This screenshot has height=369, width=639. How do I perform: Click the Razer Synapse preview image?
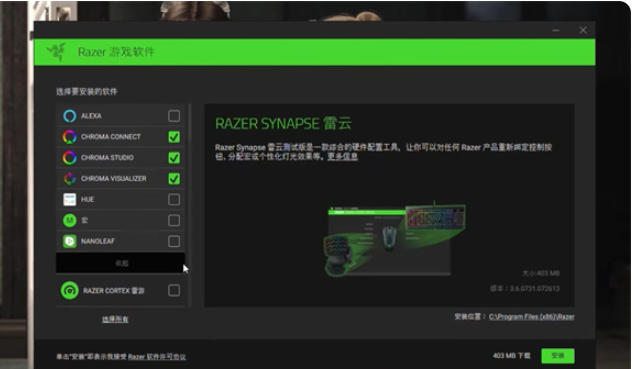point(394,239)
